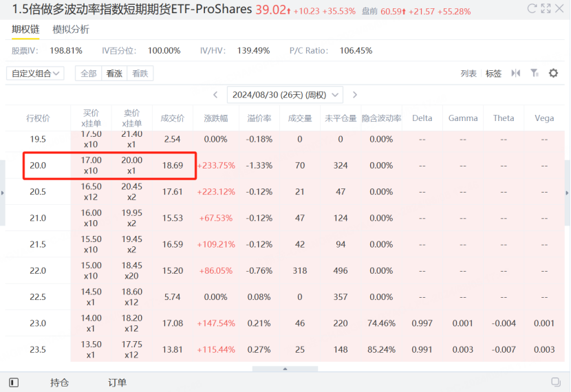Click the center-align columns icon
This screenshot has width=571, height=392.
pyautogui.click(x=516, y=73)
